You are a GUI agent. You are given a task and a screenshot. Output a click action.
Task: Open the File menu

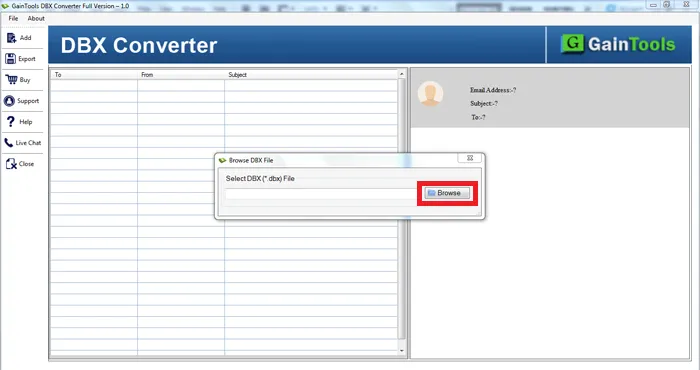[13, 18]
